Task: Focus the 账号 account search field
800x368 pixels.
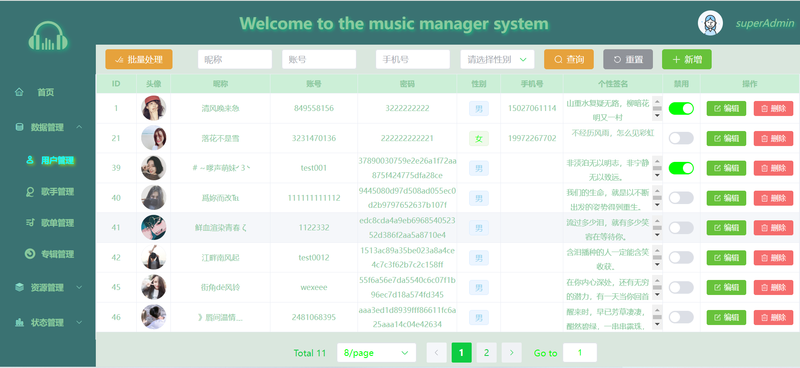Action: (x=319, y=59)
